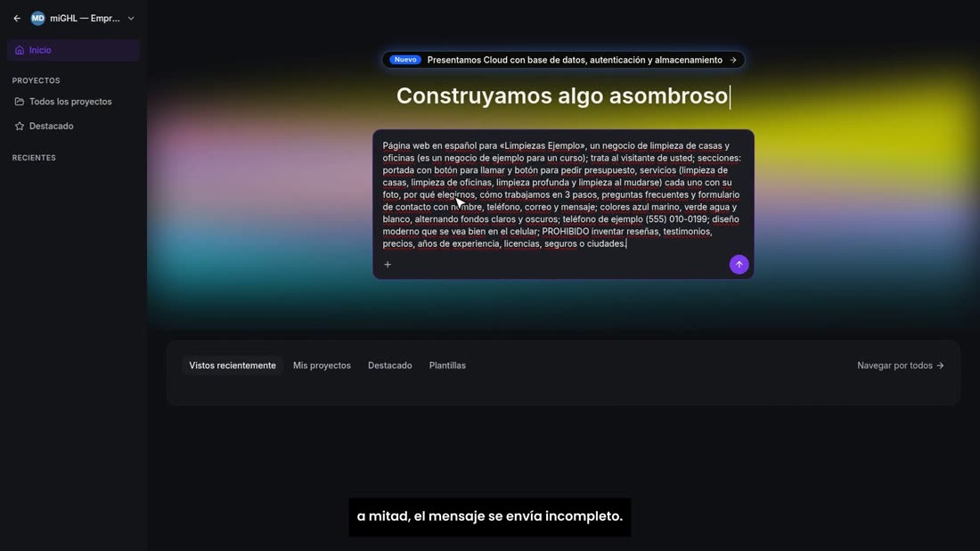This screenshot has width=980, height=551.
Task: Click the Nuevo badge in the banner
Action: point(405,60)
